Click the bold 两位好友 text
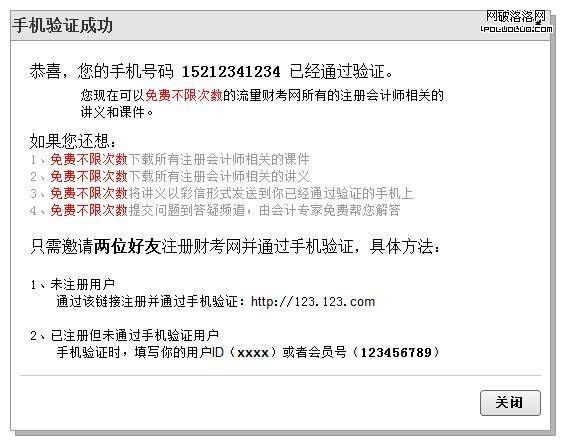Viewport: 563px width, 443px height. coord(127,247)
